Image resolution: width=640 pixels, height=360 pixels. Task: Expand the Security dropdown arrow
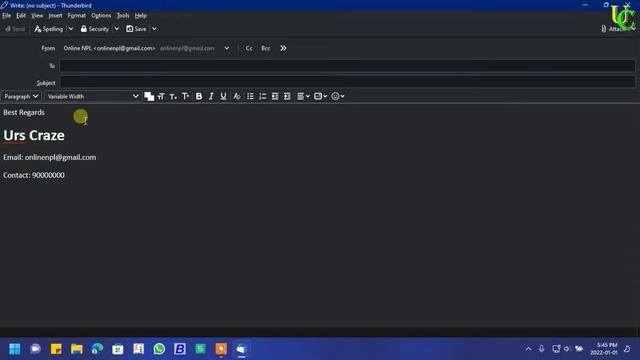[116, 29]
